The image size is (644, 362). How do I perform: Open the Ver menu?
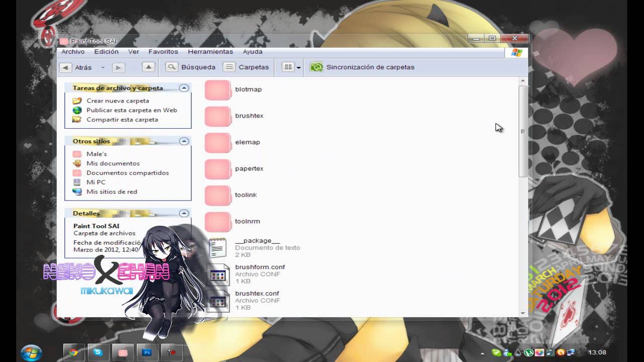click(x=133, y=52)
